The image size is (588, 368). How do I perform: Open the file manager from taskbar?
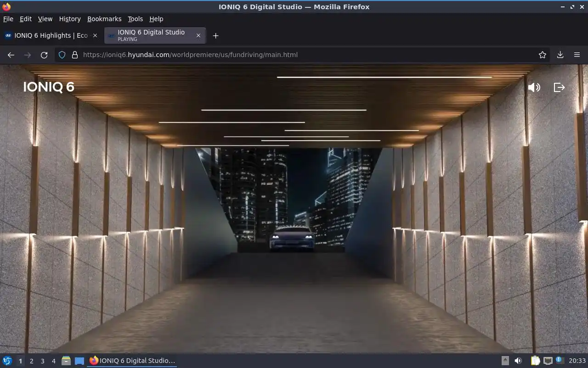coord(66,361)
